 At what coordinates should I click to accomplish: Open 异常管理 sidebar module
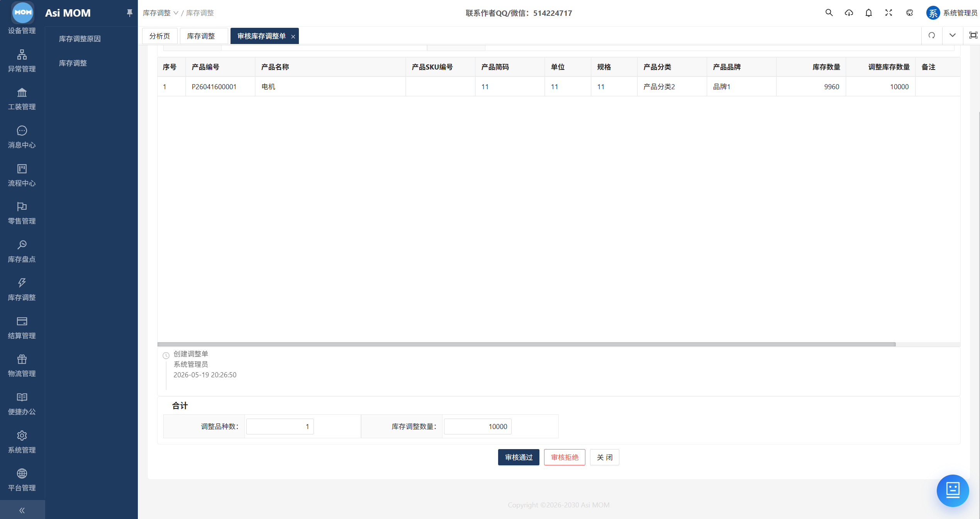[x=22, y=61]
